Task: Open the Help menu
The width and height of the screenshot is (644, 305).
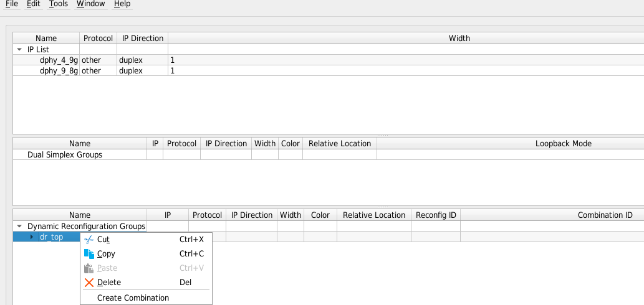Action: pyautogui.click(x=122, y=4)
